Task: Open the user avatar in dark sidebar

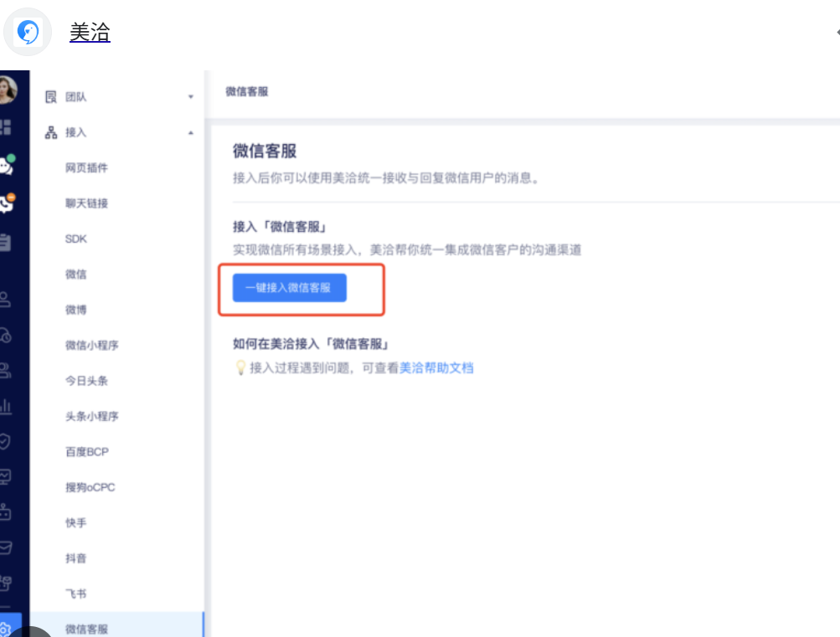Action: (x=8, y=90)
